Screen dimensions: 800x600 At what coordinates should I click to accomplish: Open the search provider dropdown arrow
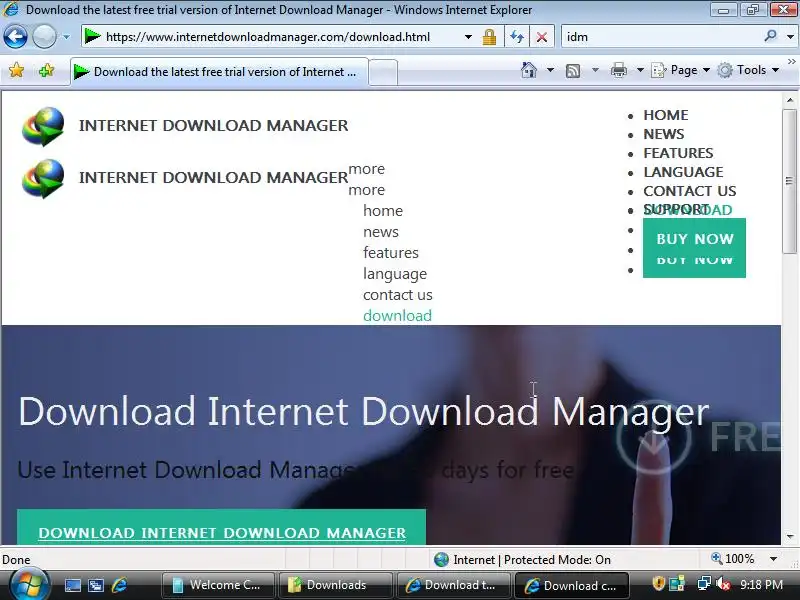tap(790, 37)
